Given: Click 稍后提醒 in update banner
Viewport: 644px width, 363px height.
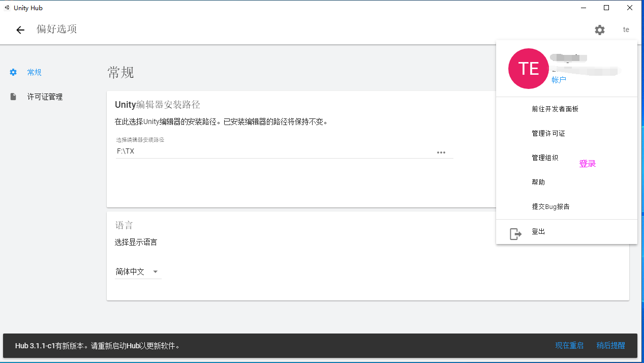Looking at the screenshot, I should (x=610, y=345).
